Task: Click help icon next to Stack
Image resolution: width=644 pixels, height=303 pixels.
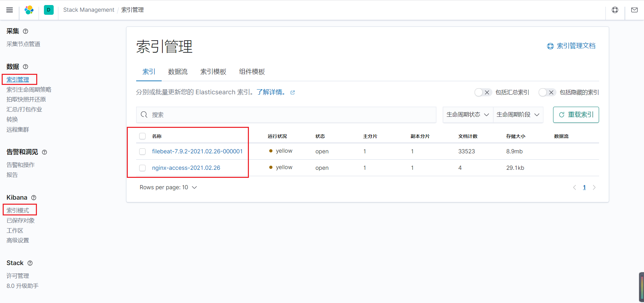Action: 30,263
